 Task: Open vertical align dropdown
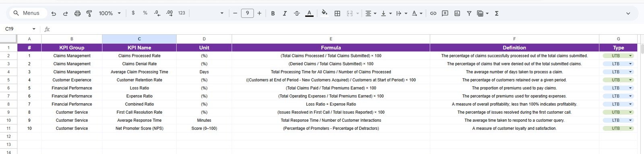click(x=386, y=13)
